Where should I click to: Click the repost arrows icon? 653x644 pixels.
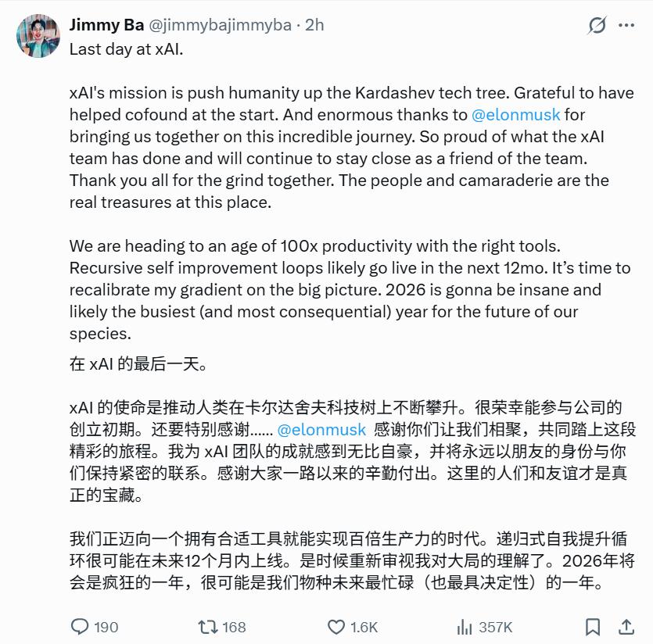click(x=208, y=626)
